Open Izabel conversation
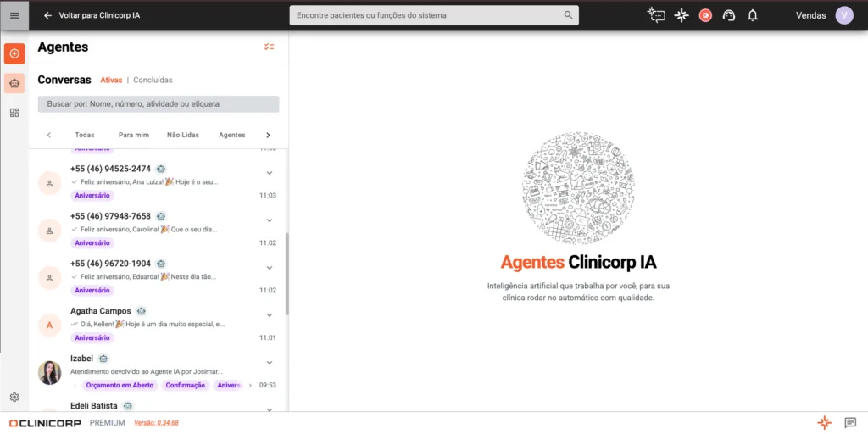This screenshot has width=868, height=434. (x=157, y=373)
